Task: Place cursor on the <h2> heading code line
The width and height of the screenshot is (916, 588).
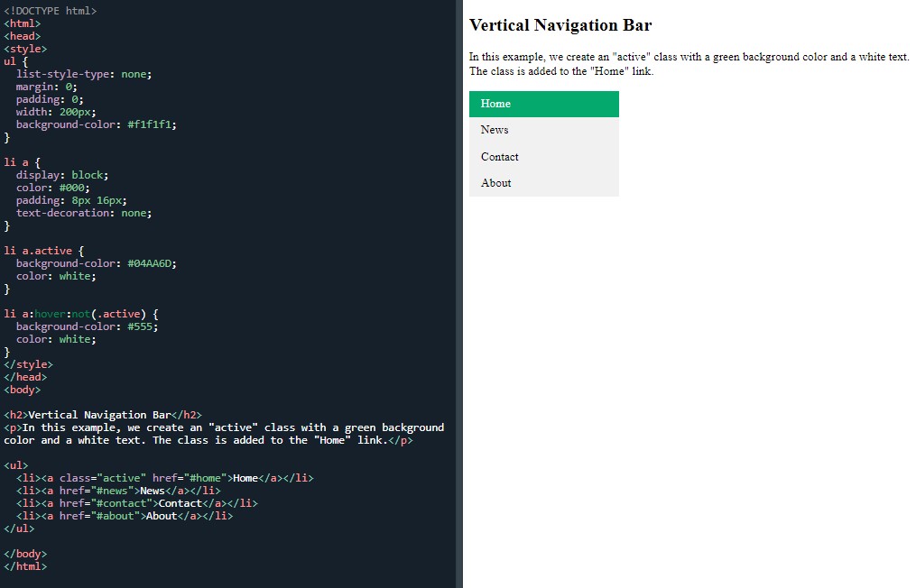Action: coord(103,415)
